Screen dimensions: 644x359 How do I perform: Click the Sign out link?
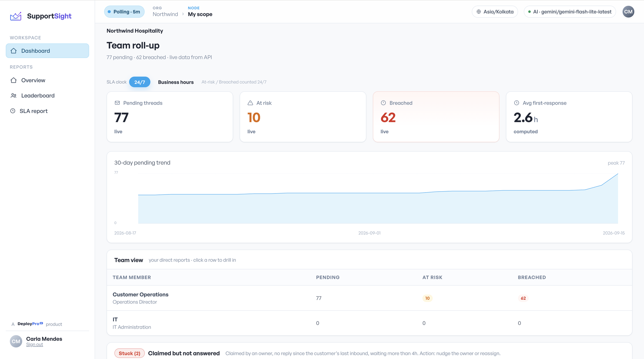pos(34,345)
